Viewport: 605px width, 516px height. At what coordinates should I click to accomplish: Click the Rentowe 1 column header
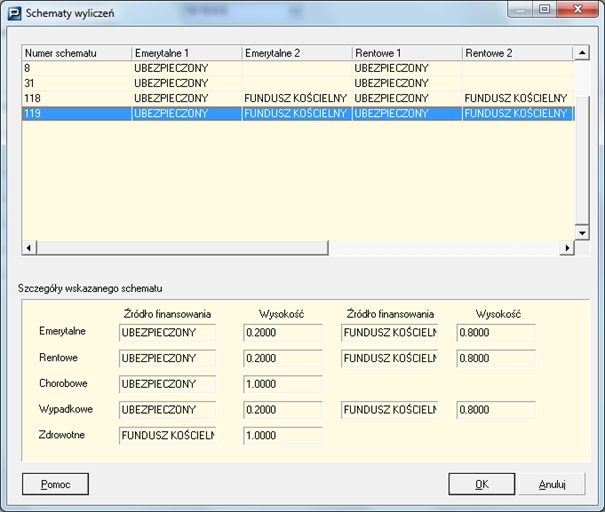[406, 52]
